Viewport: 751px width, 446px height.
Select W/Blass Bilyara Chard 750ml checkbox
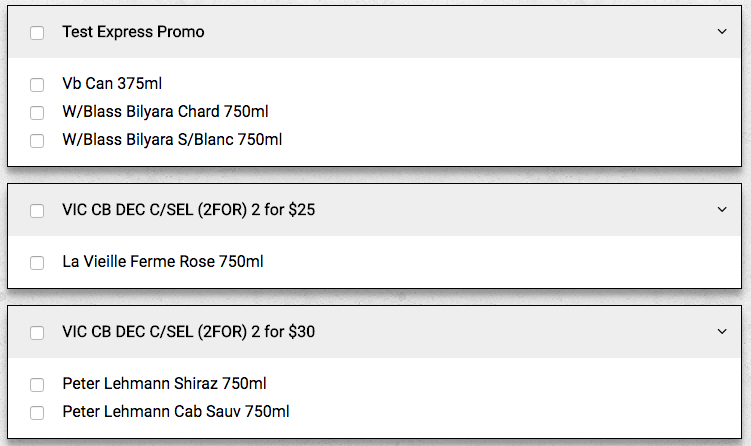pyautogui.click(x=37, y=112)
